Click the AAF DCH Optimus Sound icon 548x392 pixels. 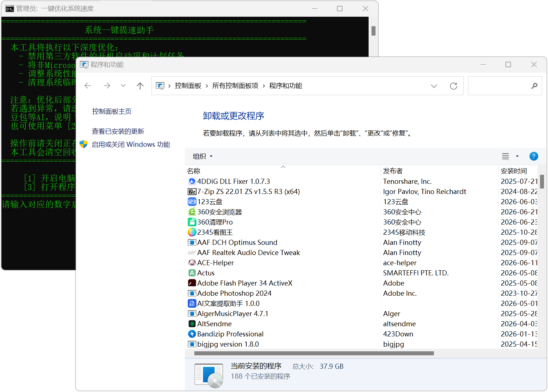click(x=192, y=242)
